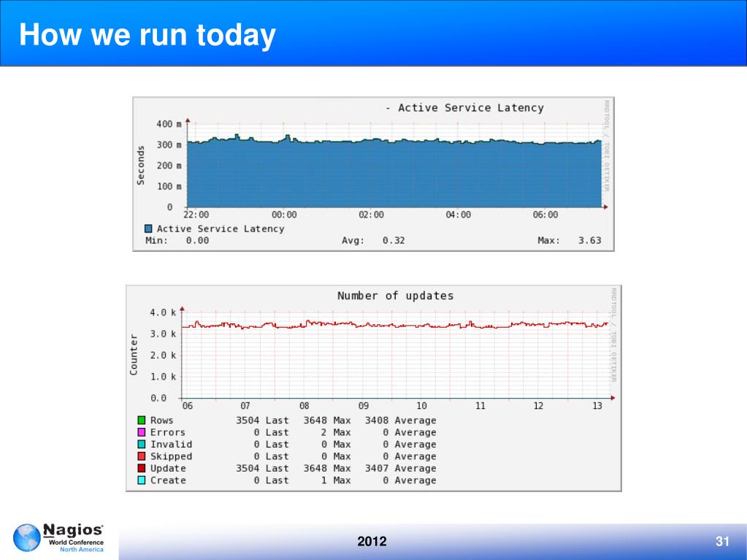Click the Update '3504 Last' value
Viewport: 747px width, 560px height.
tap(262, 468)
